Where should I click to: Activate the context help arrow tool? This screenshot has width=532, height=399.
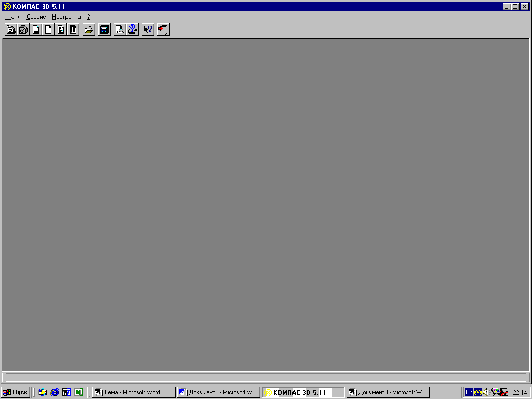(x=148, y=30)
